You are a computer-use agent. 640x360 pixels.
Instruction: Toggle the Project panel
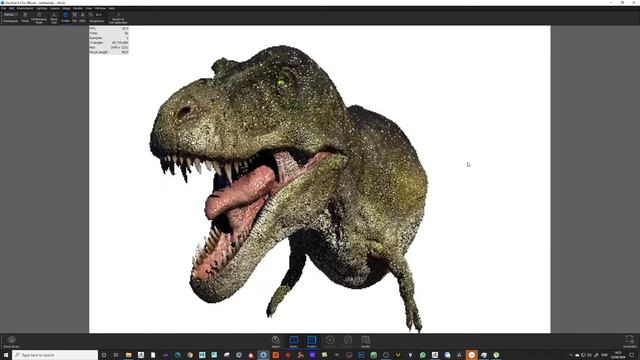pos(312,341)
